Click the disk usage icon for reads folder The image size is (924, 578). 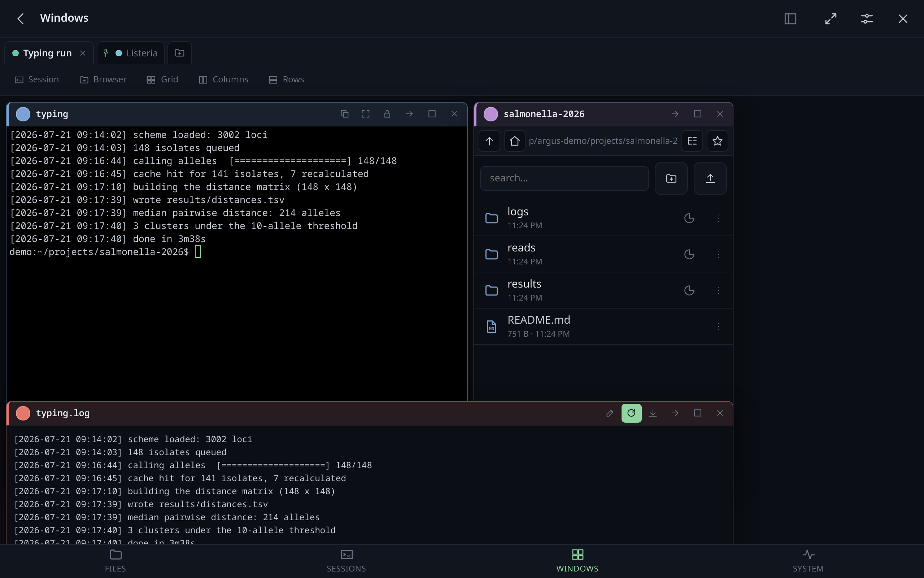click(x=689, y=254)
